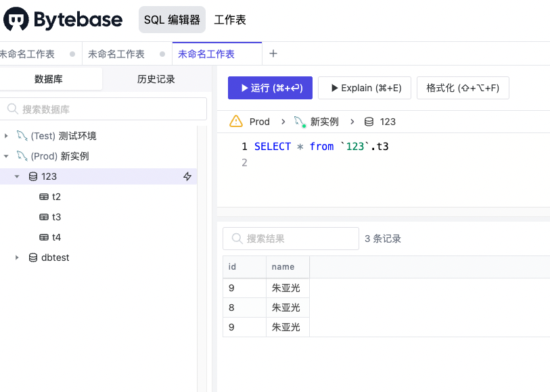The width and height of the screenshot is (550, 392).
Task: Open the 工作表 menu item
Action: (x=230, y=20)
